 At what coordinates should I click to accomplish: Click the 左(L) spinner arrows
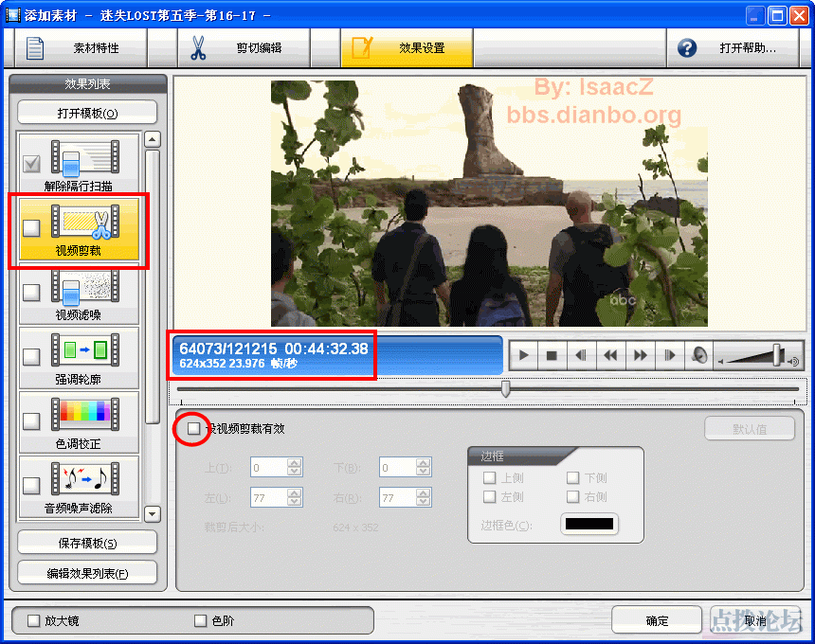pyautogui.click(x=294, y=497)
